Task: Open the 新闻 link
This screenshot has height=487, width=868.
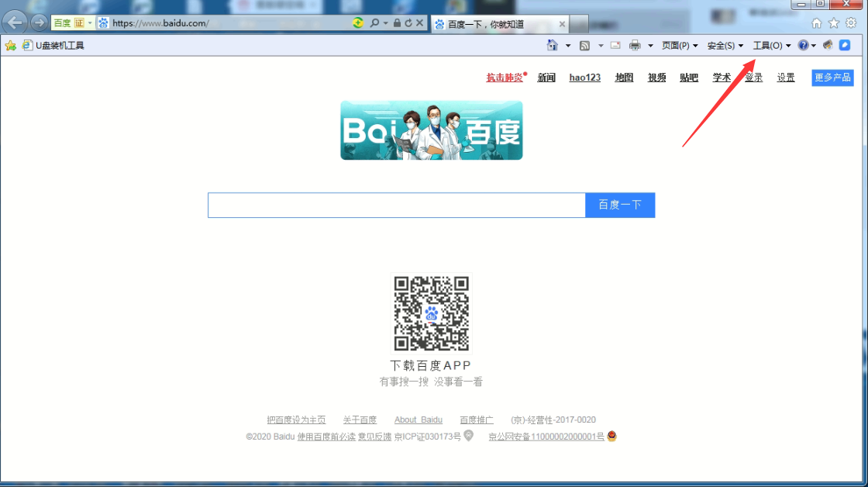Action: 546,78
